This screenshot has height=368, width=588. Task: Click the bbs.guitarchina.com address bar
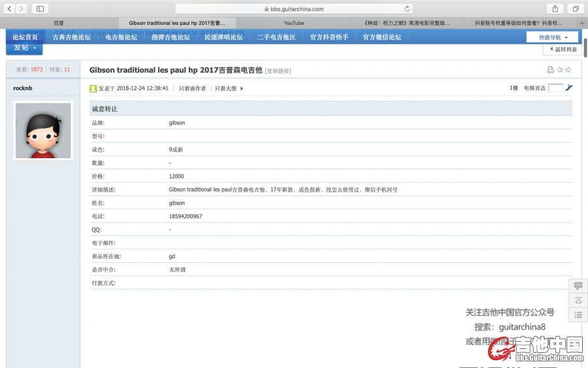point(294,8)
